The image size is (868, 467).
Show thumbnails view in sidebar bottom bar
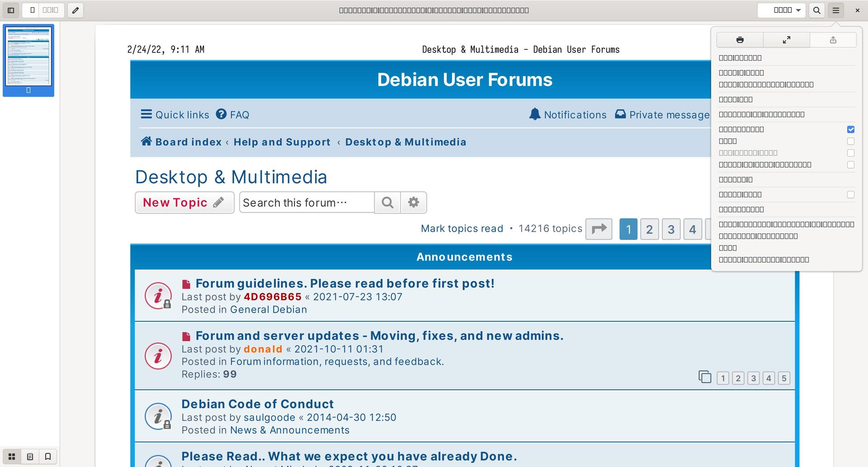(12, 457)
